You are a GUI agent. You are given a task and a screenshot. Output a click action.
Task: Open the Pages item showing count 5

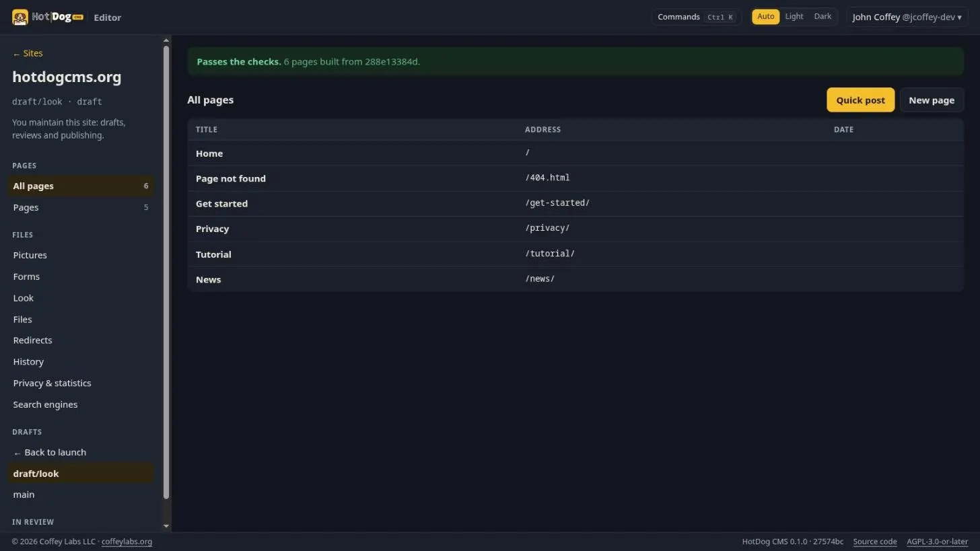point(81,208)
